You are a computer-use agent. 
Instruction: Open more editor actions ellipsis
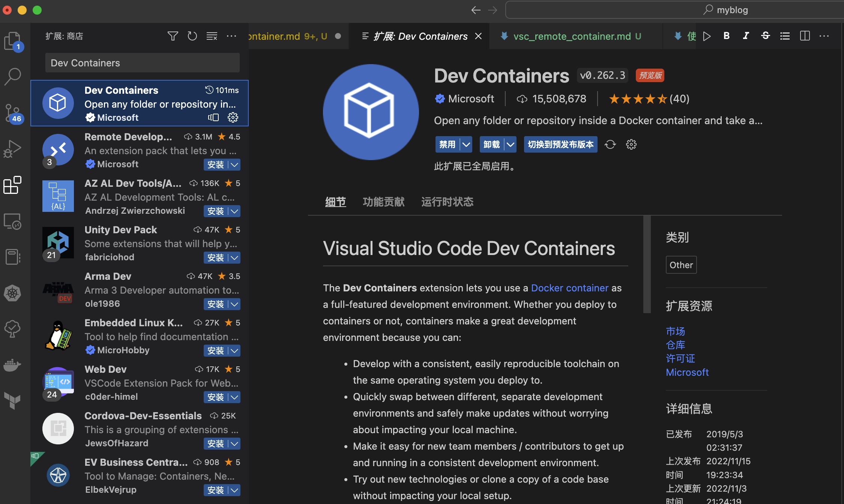coord(824,36)
